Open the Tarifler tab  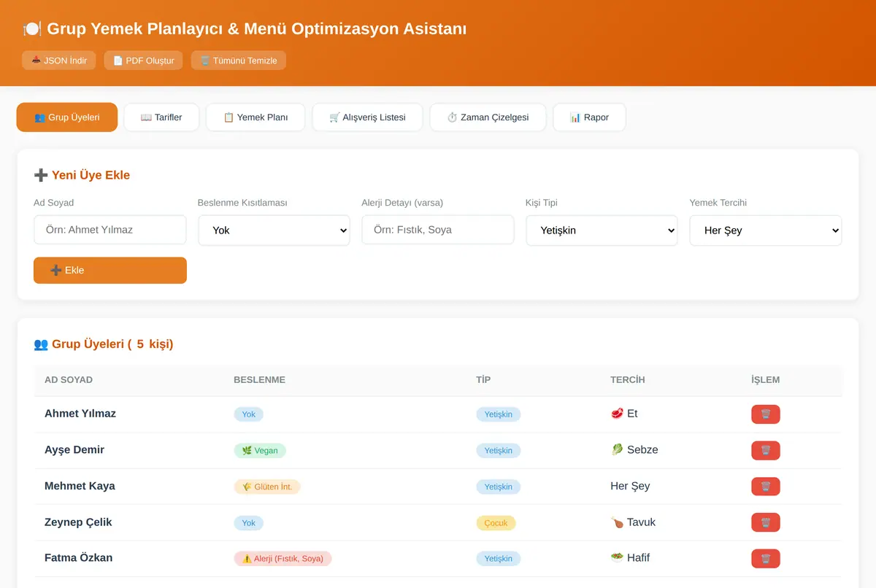(161, 117)
